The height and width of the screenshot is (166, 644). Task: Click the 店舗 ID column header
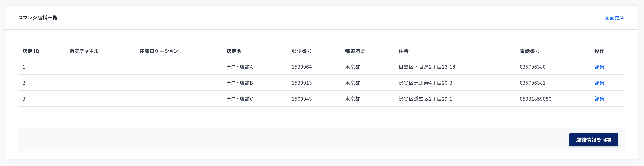coord(31,51)
